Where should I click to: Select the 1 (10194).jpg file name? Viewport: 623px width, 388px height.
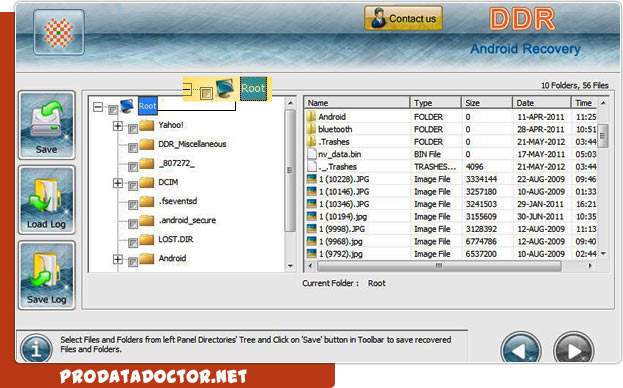342,216
